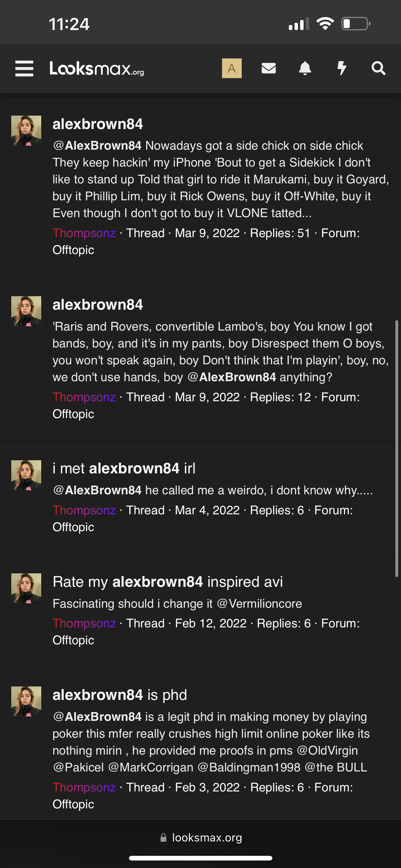Open the hamburger navigation menu

point(24,68)
